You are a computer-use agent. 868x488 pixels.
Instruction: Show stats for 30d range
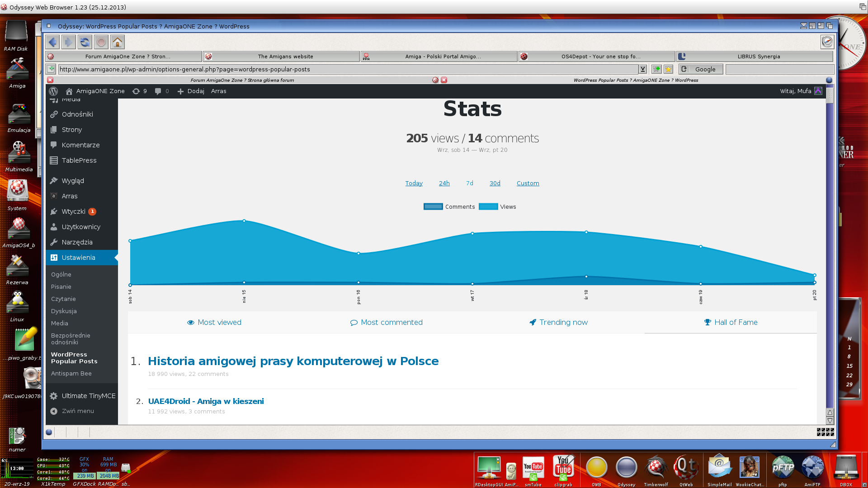pos(495,183)
